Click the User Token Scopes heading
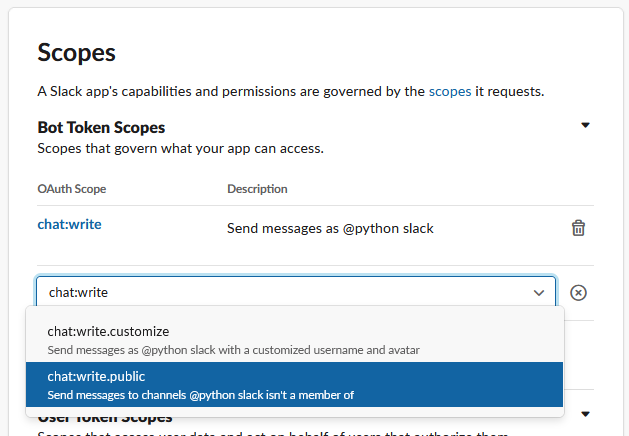629x436 pixels. [x=105, y=418]
